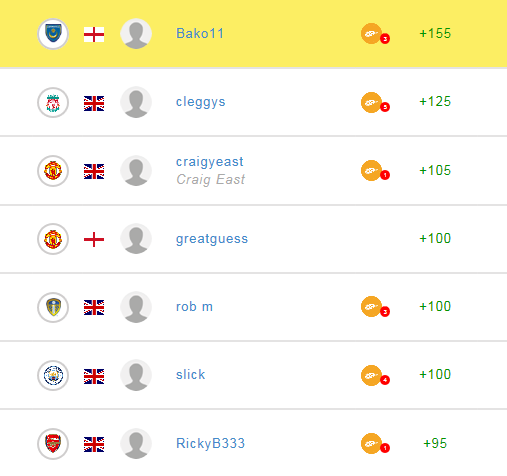Click the orange award badge for RickyB333
This screenshot has width=507, height=476.
(375, 444)
